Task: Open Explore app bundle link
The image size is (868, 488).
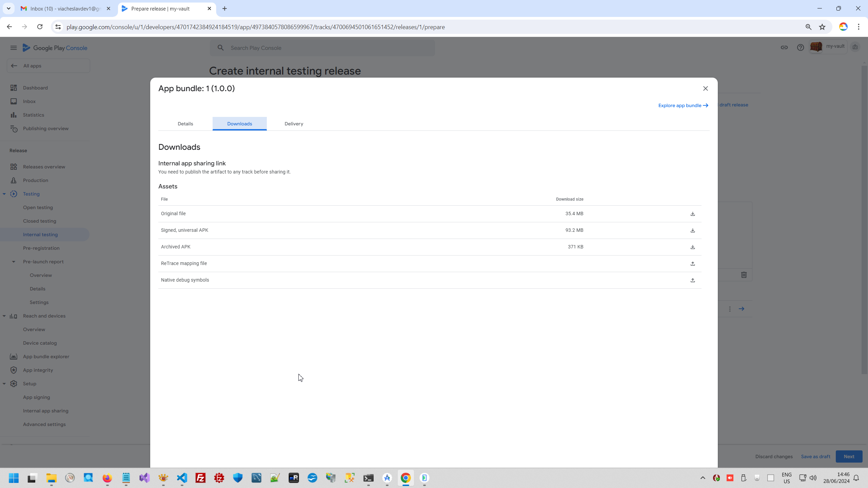Action: (683, 105)
